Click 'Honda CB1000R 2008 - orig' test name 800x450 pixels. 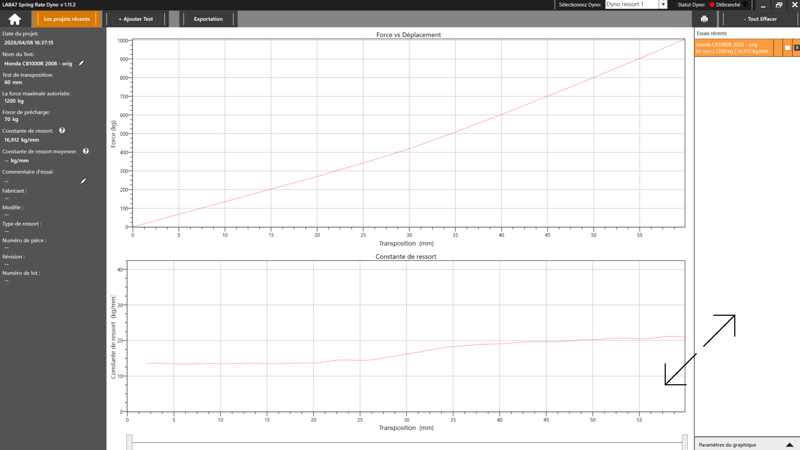[38, 64]
